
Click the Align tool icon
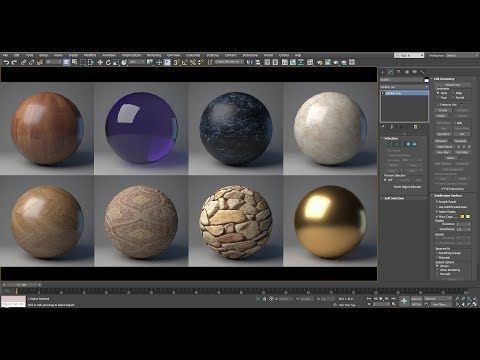tap(258, 62)
